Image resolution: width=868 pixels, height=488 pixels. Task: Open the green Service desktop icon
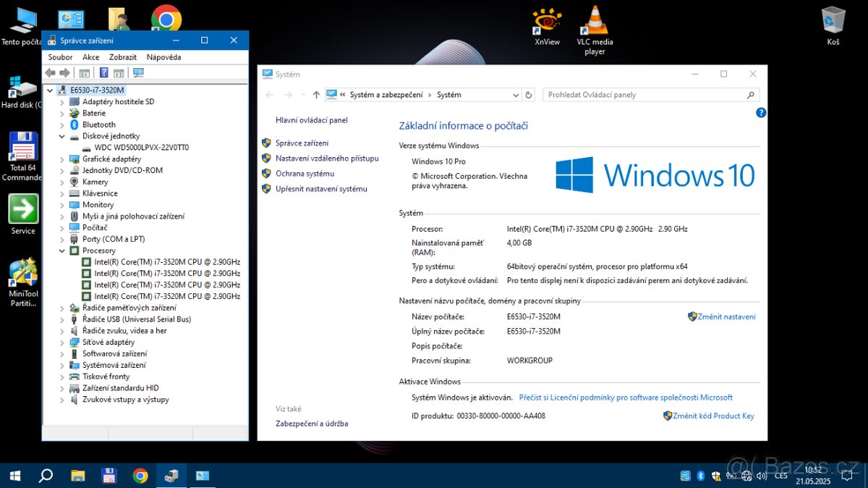pyautogui.click(x=22, y=214)
